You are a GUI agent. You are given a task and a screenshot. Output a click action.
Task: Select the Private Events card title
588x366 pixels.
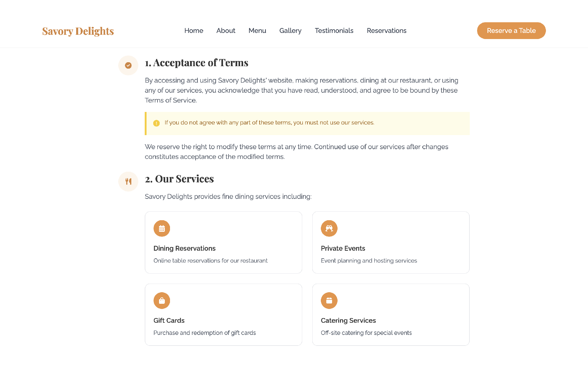[343, 248]
